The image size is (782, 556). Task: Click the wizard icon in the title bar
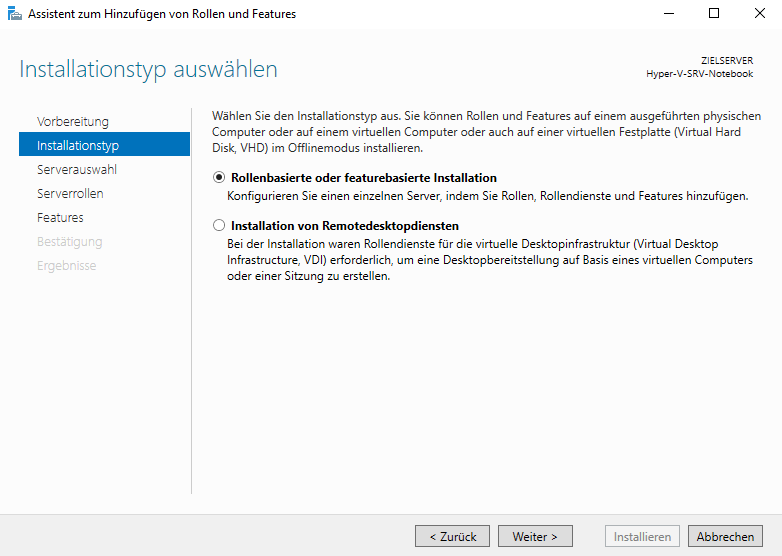tap(14, 14)
